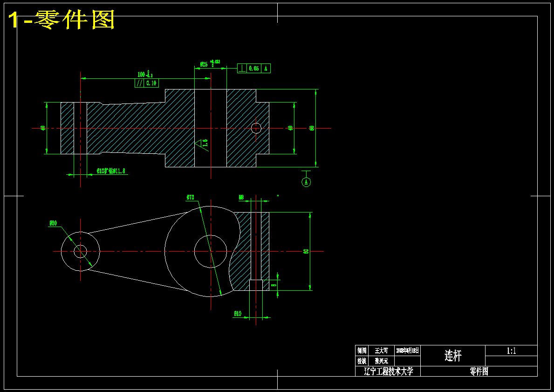
Task: Pick the counterbore depth dimension '8'
Action: 274,285
